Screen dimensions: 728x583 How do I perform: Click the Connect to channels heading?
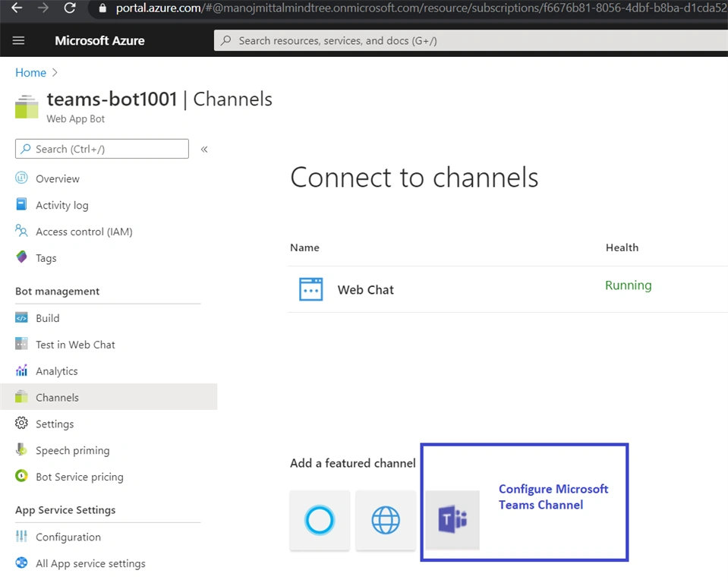click(x=414, y=178)
